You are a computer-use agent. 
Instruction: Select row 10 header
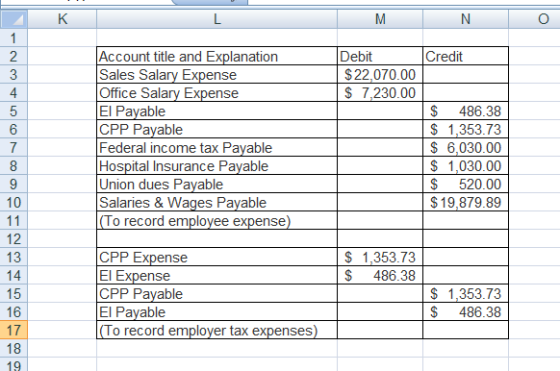point(14,202)
